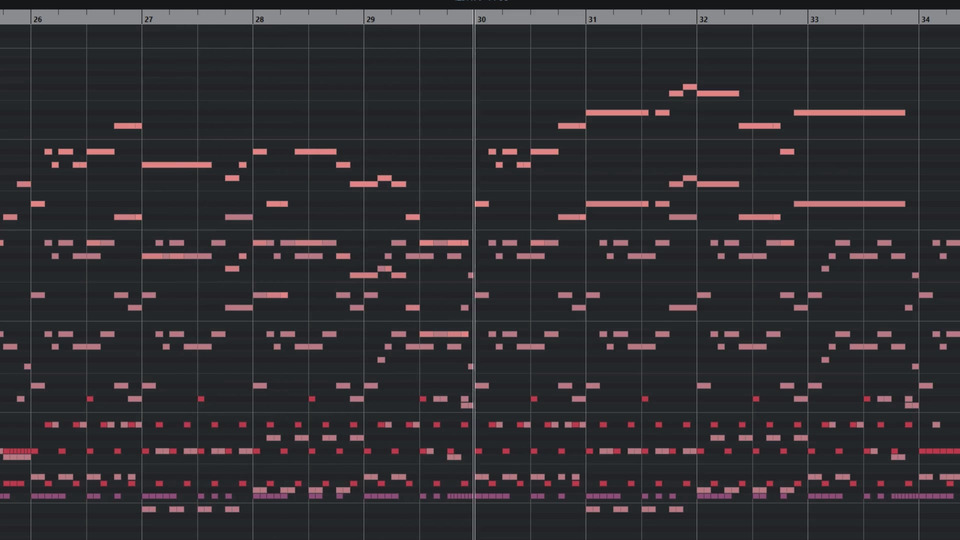Click bar 32 in the timeline ruler
This screenshot has height=540, width=960.
click(x=703, y=20)
